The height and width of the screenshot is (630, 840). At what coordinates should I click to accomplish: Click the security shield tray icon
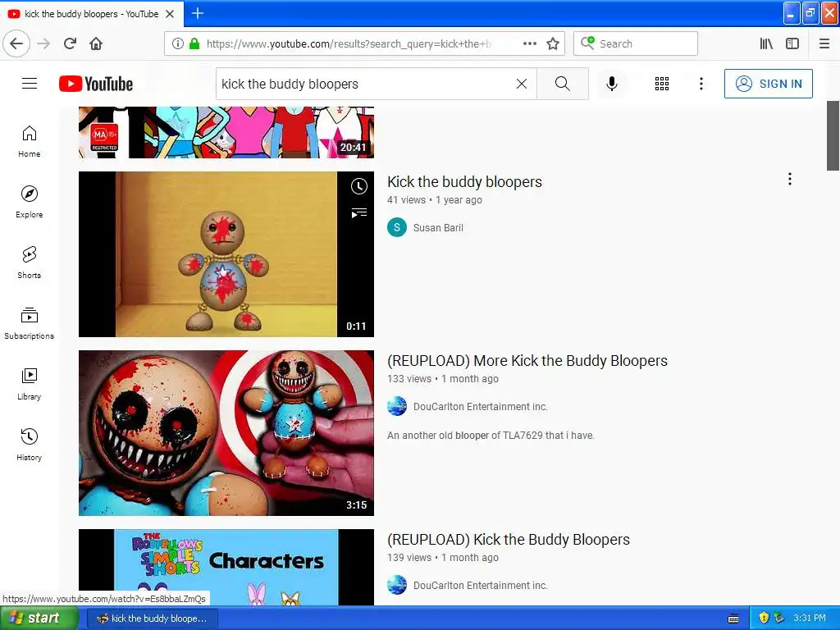coord(764,619)
